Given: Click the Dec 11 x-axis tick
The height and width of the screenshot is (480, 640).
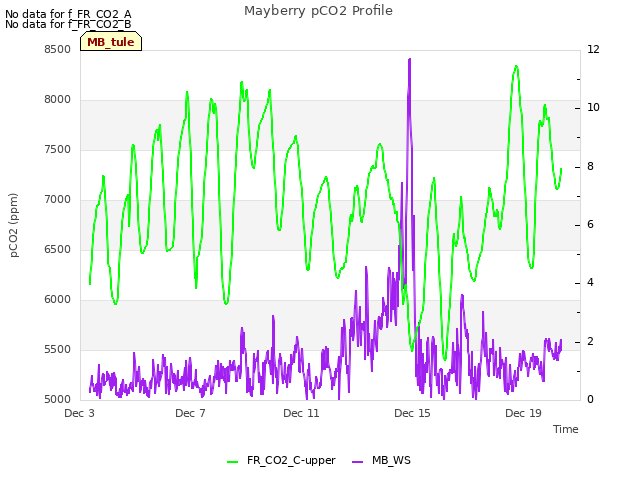Looking at the screenshot, I should 301,413.
